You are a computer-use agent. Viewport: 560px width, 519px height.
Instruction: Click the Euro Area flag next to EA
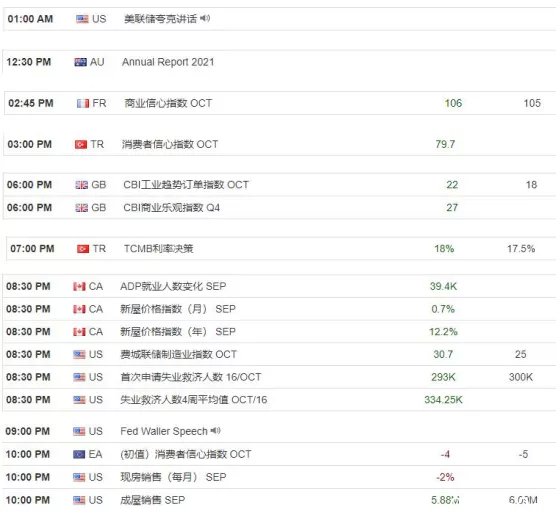(79, 454)
